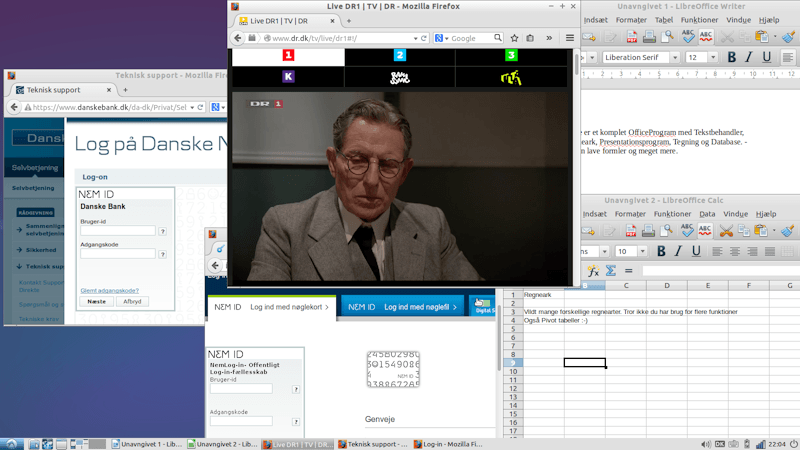Toggle italic in Calc

click(x=679, y=251)
